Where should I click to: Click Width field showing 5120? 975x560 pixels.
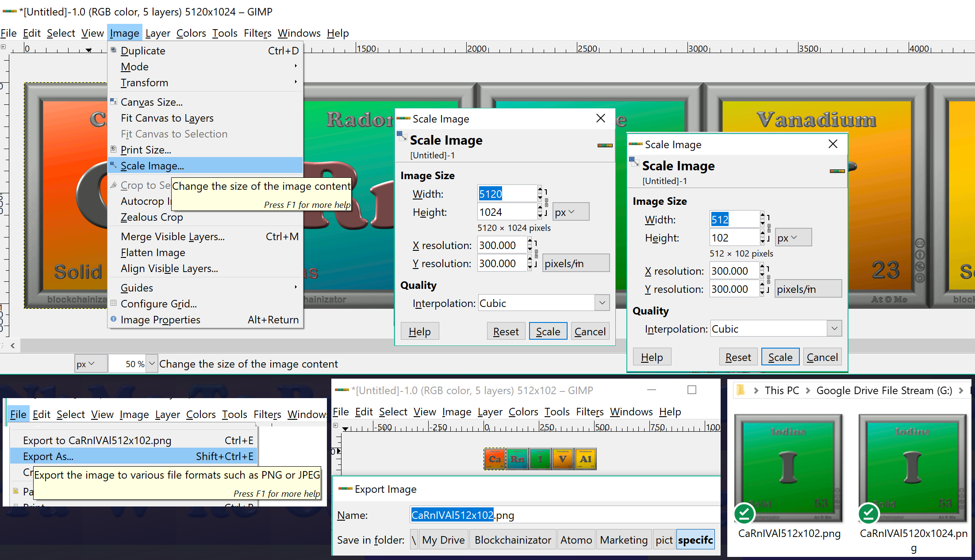pyautogui.click(x=507, y=194)
